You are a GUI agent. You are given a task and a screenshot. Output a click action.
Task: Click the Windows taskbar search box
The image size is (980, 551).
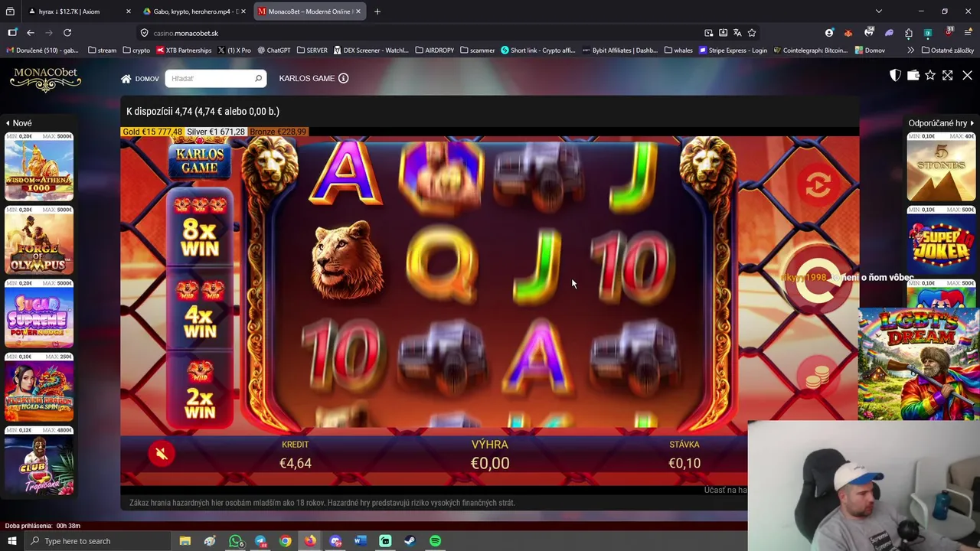click(x=100, y=541)
